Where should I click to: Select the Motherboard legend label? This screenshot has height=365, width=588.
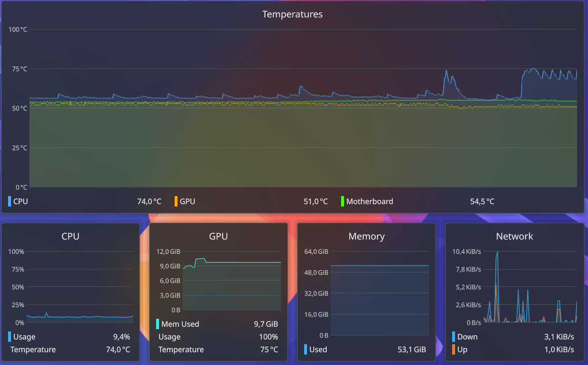(370, 201)
